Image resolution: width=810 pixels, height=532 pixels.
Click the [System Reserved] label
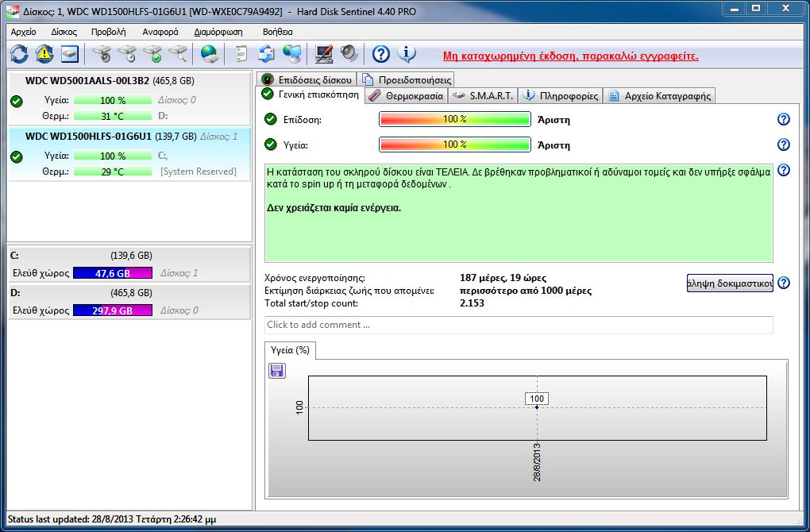click(x=199, y=172)
